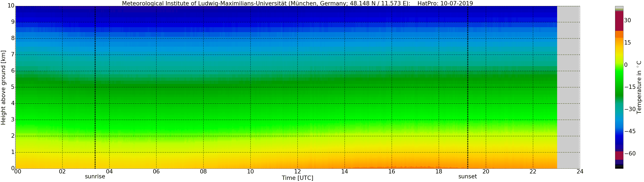
Task: Pick the black segment at colorbar bottom
Action: (619, 167)
